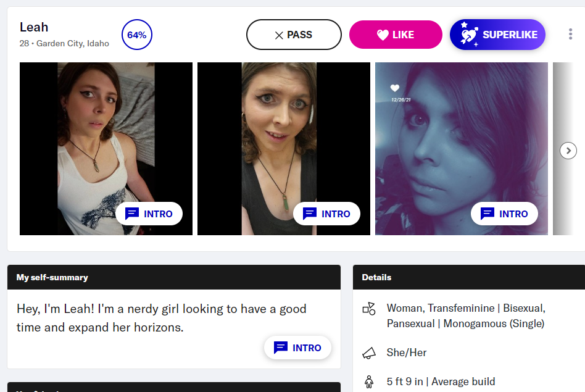The height and width of the screenshot is (392, 585).
Task: View the 64% match percentage circle
Action: 137,35
